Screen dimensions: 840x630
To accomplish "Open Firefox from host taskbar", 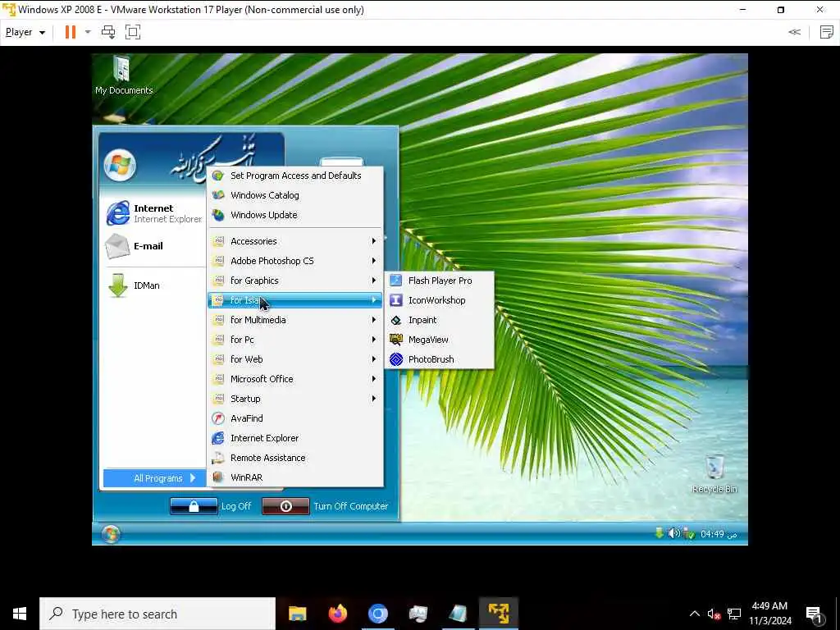I will tap(337, 614).
